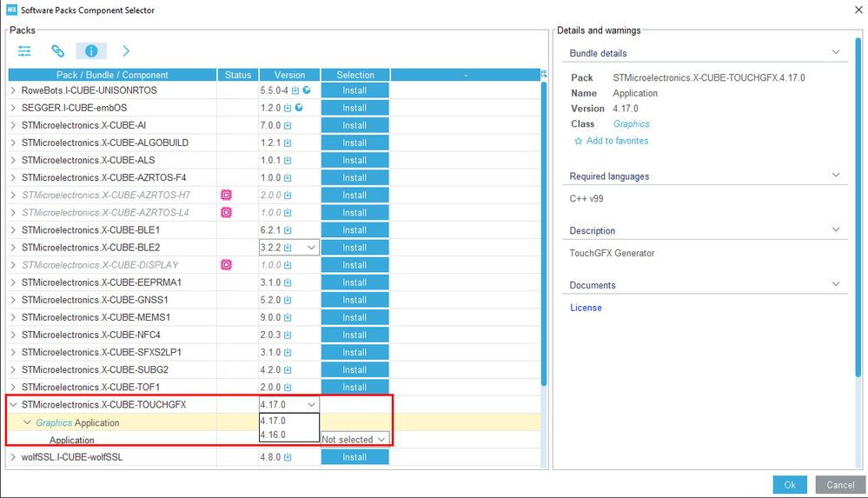Click download icon beside X-CUBE-ALGOBUILD version
Image resolution: width=868 pixels, height=498 pixels.
[x=288, y=143]
